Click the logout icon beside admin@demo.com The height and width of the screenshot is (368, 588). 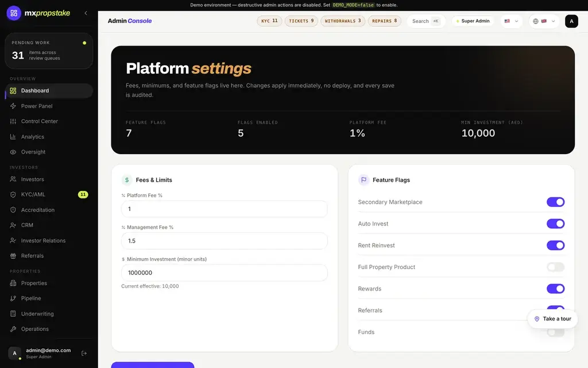pyautogui.click(x=84, y=353)
